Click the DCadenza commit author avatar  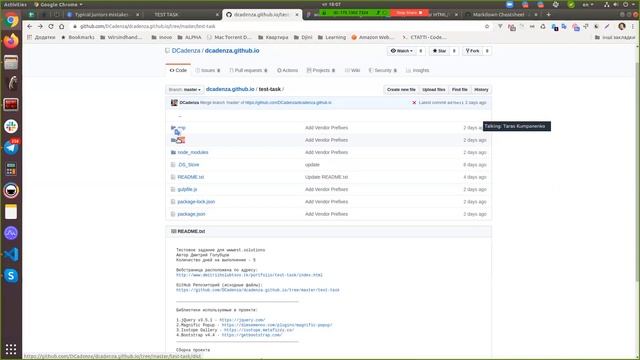point(174,103)
